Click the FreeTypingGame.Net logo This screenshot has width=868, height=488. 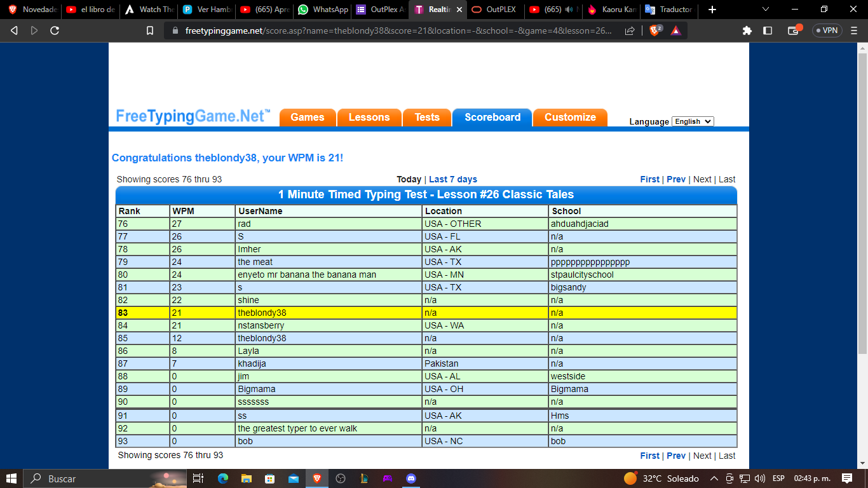[193, 116]
